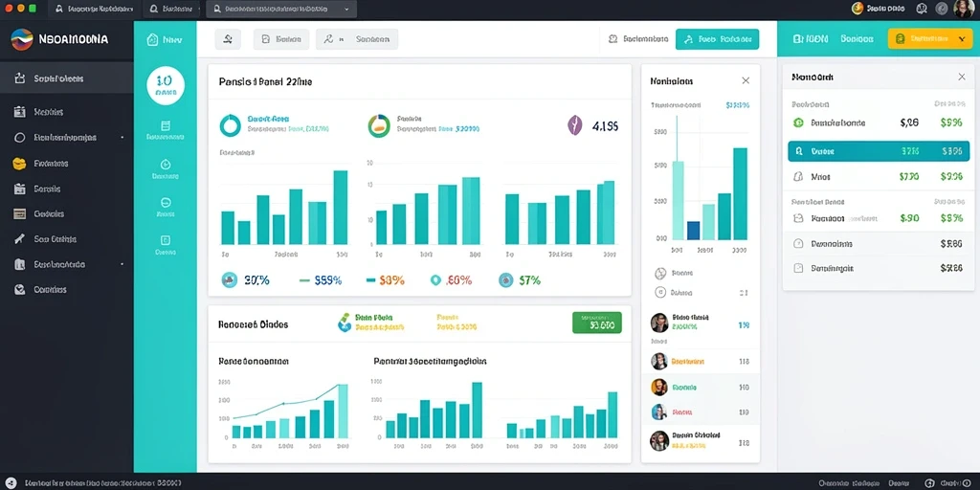Expand the third top tab's dropdown chevron

click(x=346, y=10)
